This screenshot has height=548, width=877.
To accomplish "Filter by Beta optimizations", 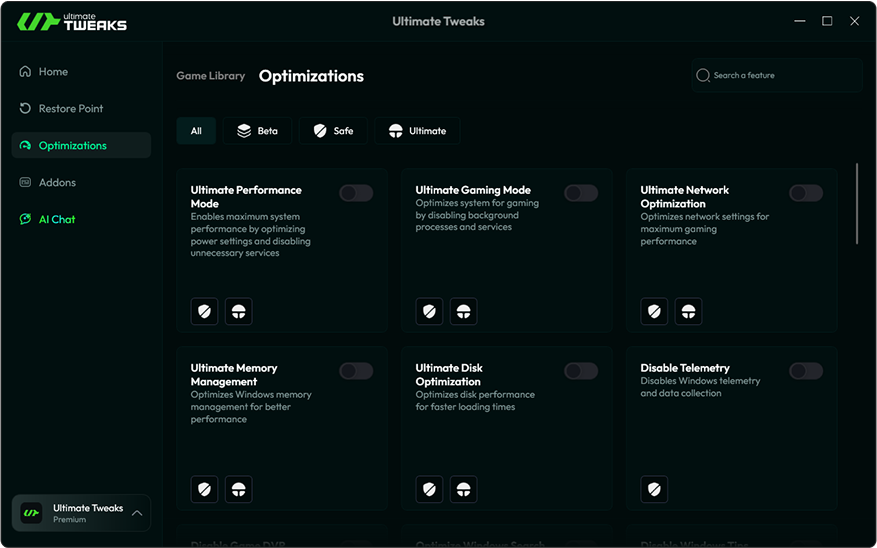I will [x=257, y=131].
